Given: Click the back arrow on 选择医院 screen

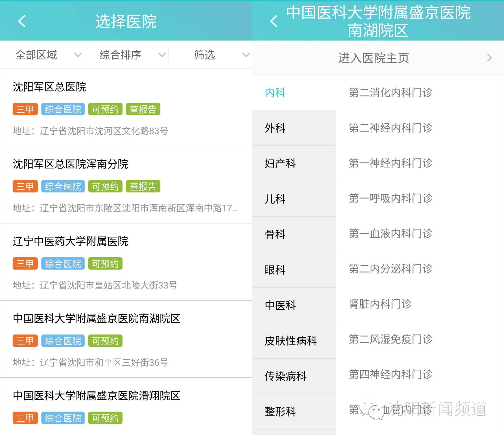Looking at the screenshot, I should coord(21,21).
